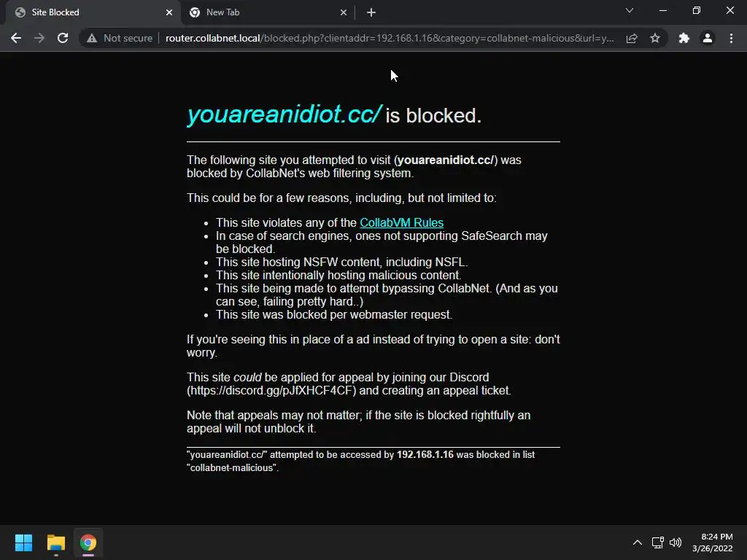The width and height of the screenshot is (747, 560).
Task: Open Chrome's three-dot menu
Action: (x=731, y=38)
